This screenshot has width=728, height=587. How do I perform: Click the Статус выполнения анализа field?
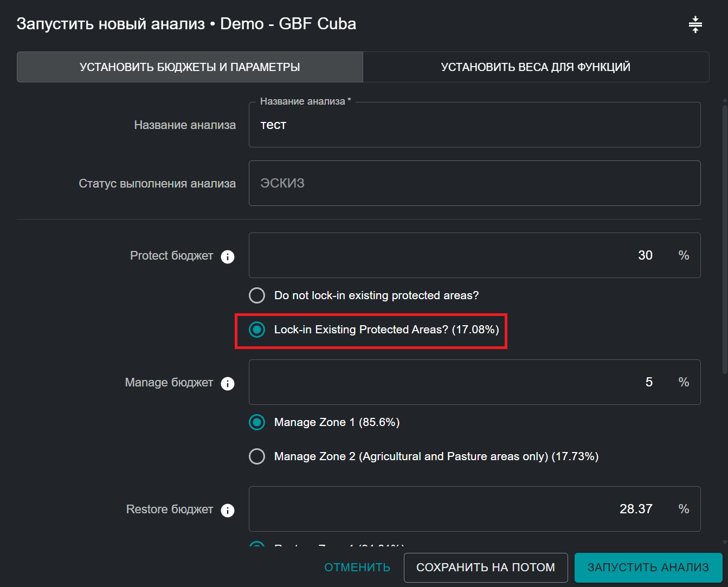coord(474,184)
